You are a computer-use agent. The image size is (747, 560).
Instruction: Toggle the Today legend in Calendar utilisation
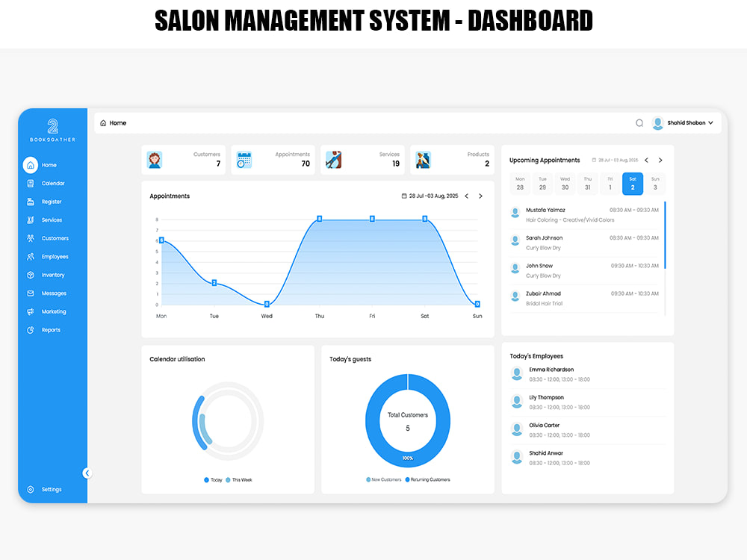[x=213, y=480]
